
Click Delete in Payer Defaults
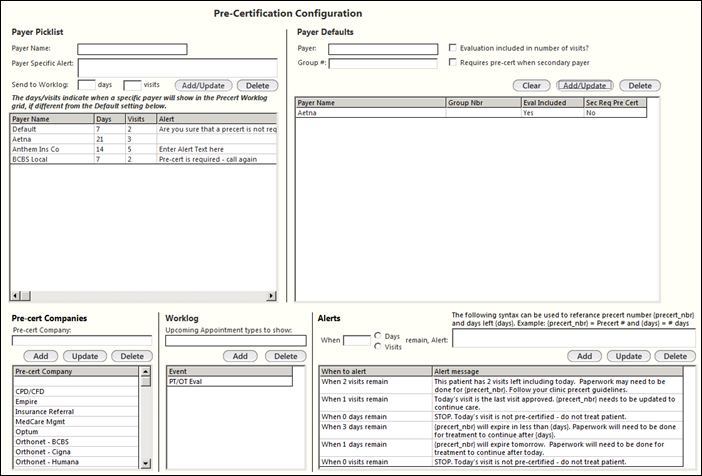coord(640,86)
